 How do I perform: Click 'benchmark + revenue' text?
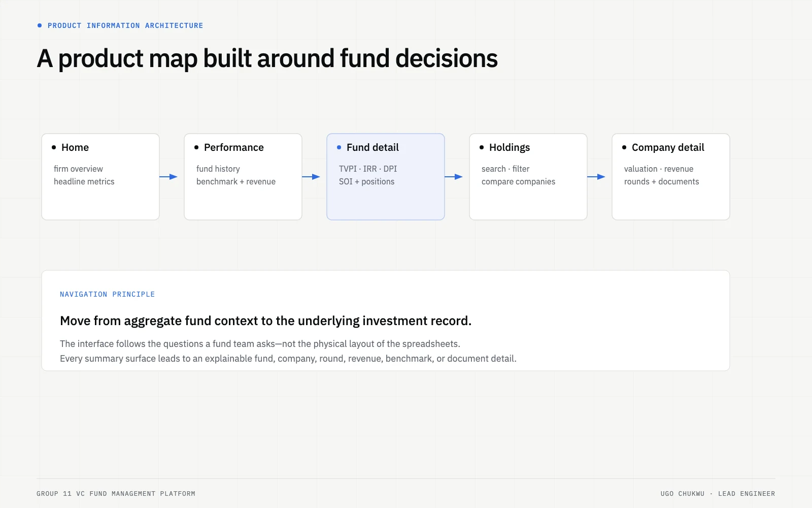pyautogui.click(x=236, y=181)
